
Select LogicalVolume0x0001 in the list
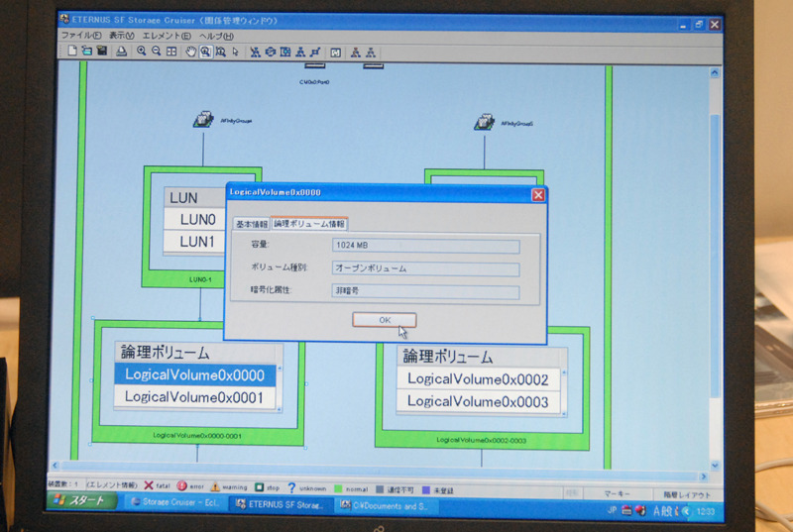coord(195,397)
